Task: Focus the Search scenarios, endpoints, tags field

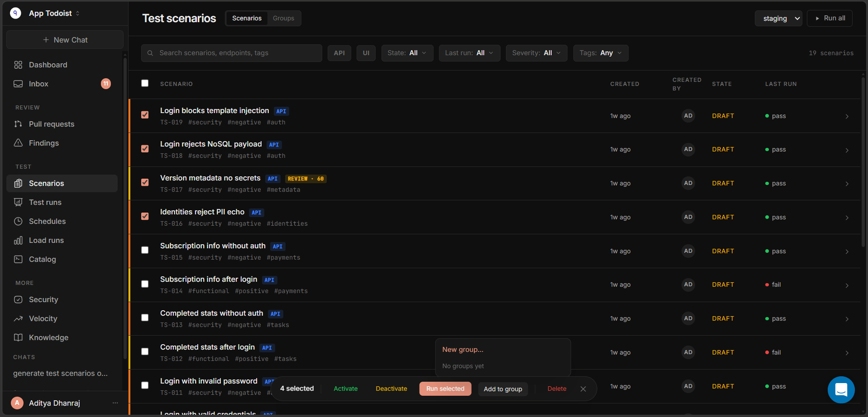Action: 231,53
